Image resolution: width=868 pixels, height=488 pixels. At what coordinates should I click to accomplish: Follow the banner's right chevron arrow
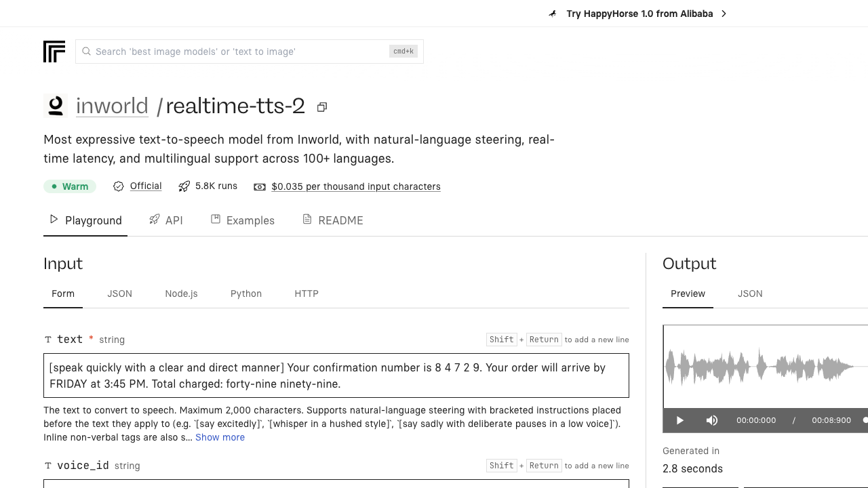724,14
